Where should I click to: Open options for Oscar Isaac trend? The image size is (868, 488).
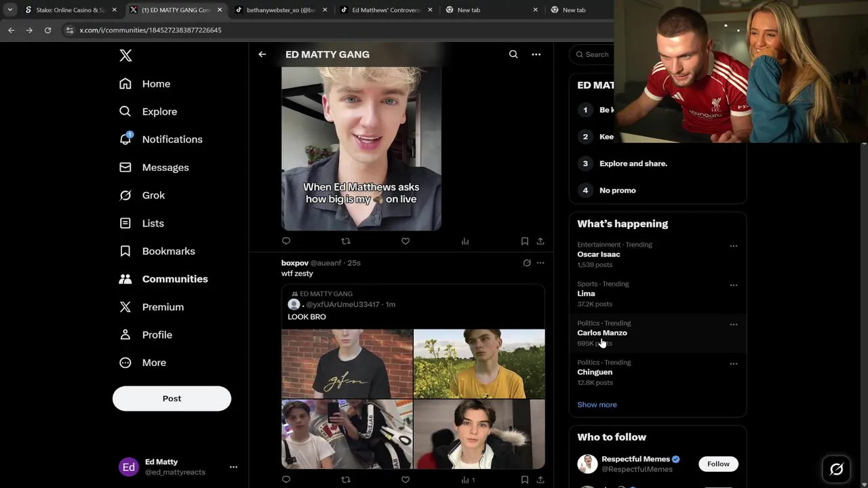click(733, 246)
